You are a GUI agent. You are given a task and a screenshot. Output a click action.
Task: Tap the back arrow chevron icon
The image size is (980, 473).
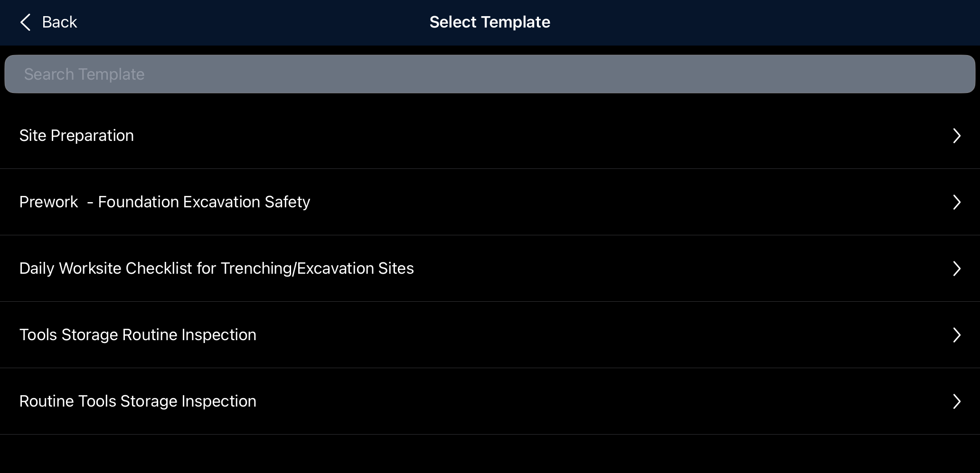pos(25,22)
